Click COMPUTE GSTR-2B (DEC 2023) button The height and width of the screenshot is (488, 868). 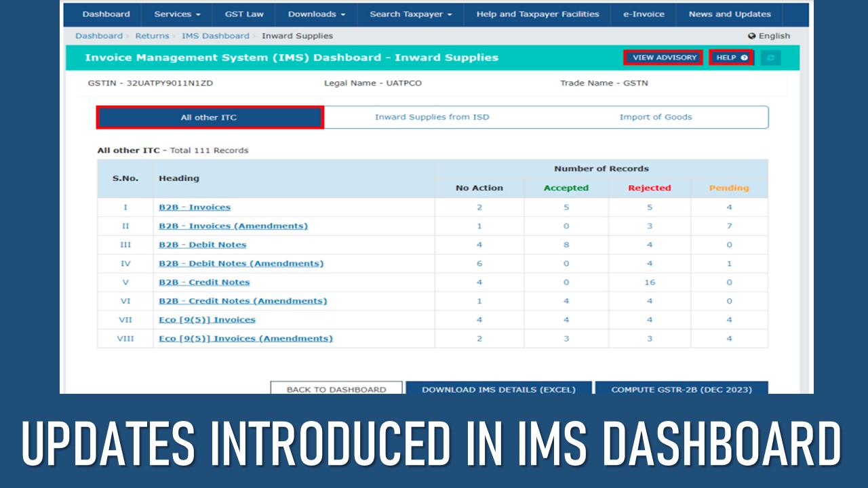coord(682,389)
